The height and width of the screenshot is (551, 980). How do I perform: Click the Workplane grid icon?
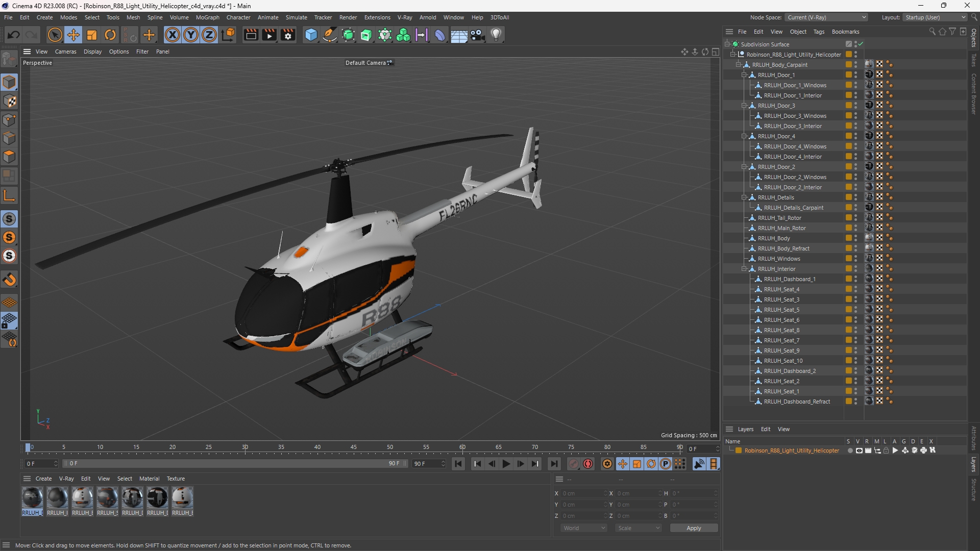pyautogui.click(x=10, y=303)
